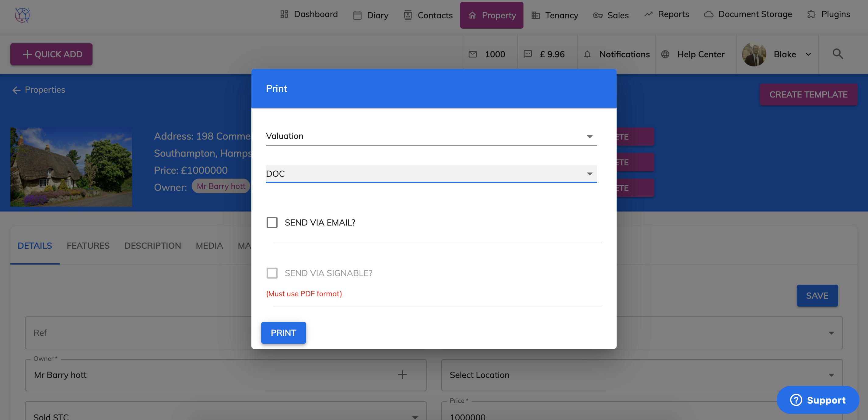Expand the DOC format dropdown
The image size is (868, 420).
pos(431,174)
